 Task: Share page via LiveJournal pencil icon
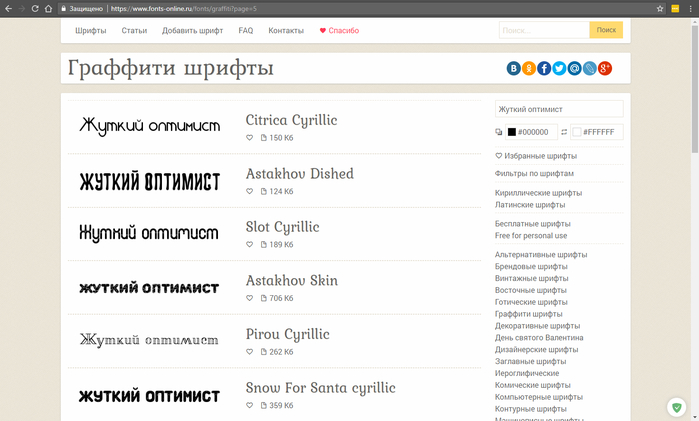(589, 68)
